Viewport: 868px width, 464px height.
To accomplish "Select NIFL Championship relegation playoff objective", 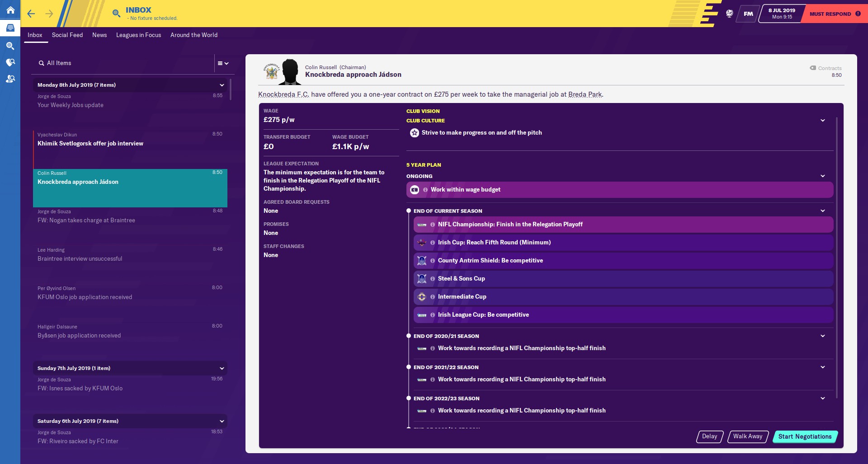I will coord(623,225).
